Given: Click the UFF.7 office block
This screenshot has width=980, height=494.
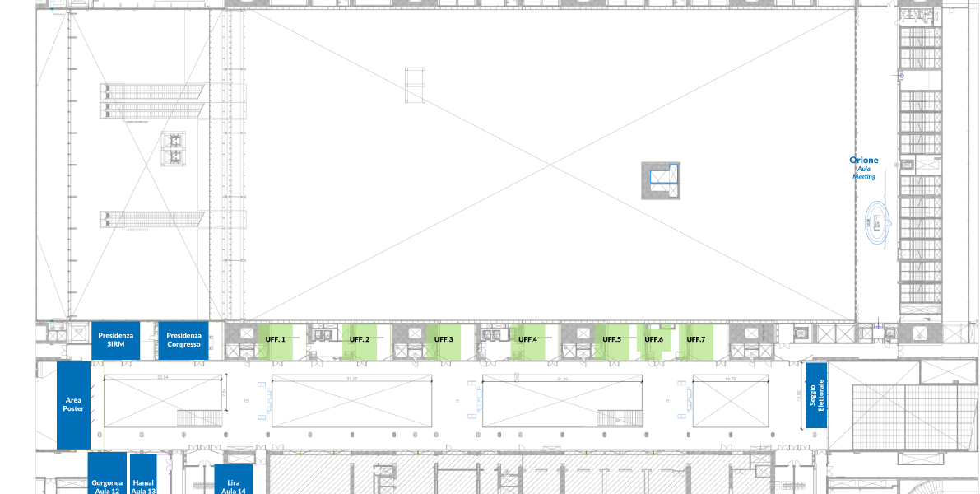Looking at the screenshot, I should pyautogui.click(x=696, y=340).
